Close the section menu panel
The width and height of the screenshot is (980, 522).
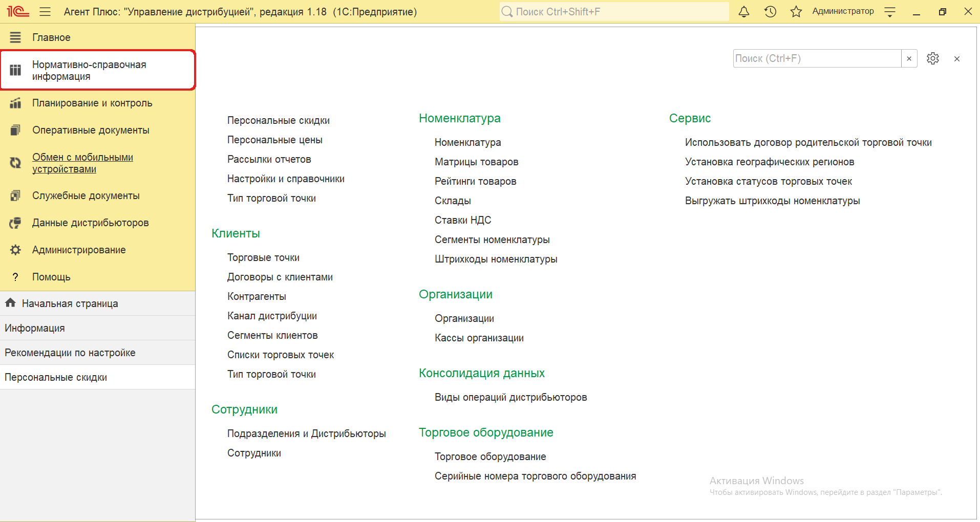[x=956, y=59]
